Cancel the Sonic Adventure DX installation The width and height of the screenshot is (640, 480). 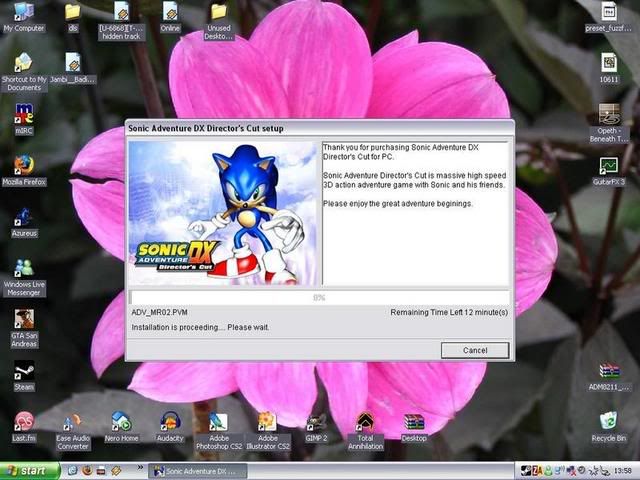(475, 350)
